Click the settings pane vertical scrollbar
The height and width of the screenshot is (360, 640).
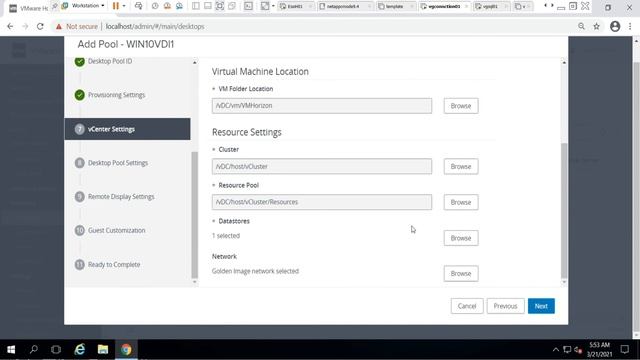point(564,210)
